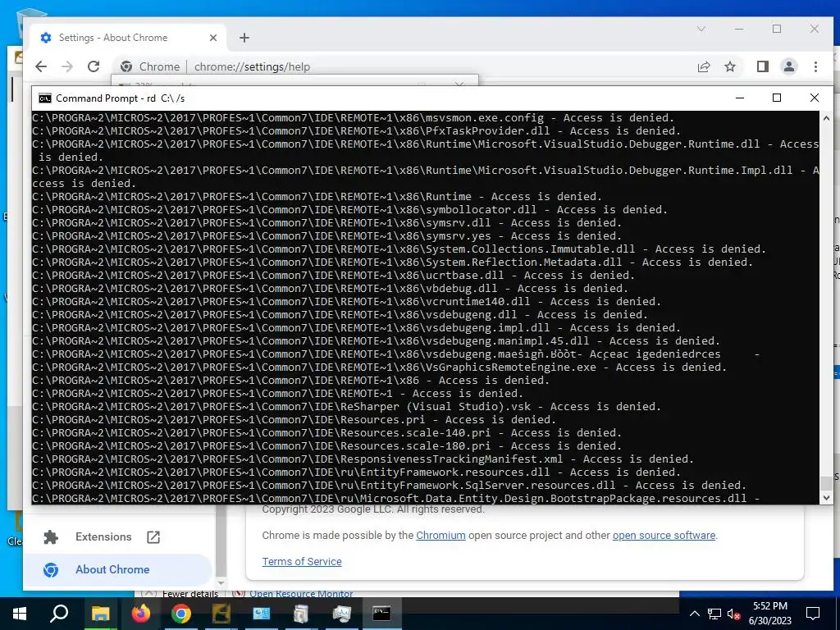Image resolution: width=840 pixels, height=630 pixels.
Task: Click the muted volume tray icon
Action: coord(734,614)
